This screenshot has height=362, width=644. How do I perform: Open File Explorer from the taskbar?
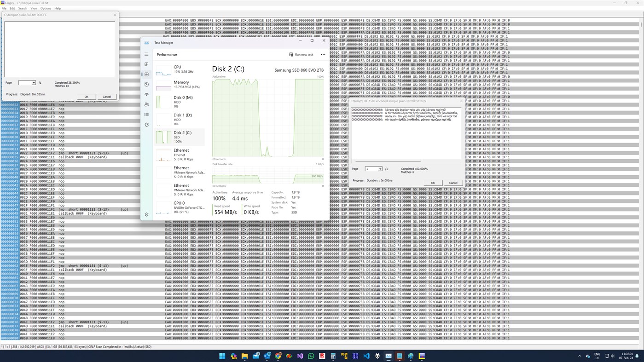[244, 356]
